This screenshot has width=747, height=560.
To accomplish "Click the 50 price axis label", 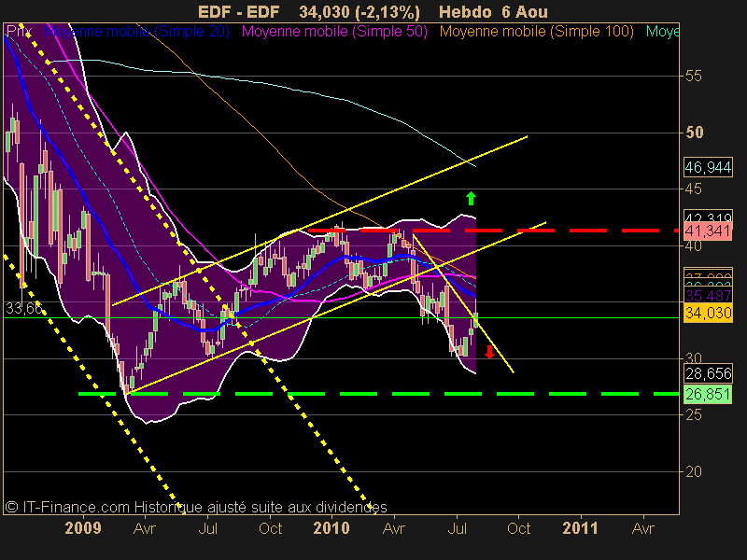I will click(x=694, y=133).
